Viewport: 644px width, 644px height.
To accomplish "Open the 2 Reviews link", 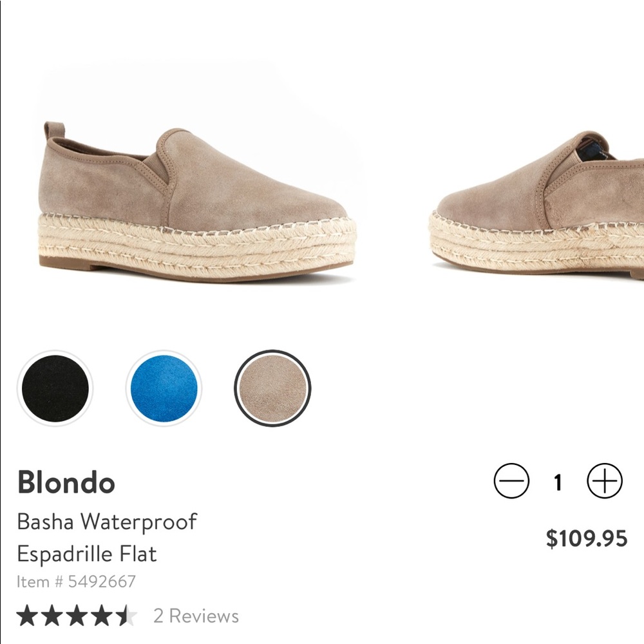I will pyautogui.click(x=196, y=616).
